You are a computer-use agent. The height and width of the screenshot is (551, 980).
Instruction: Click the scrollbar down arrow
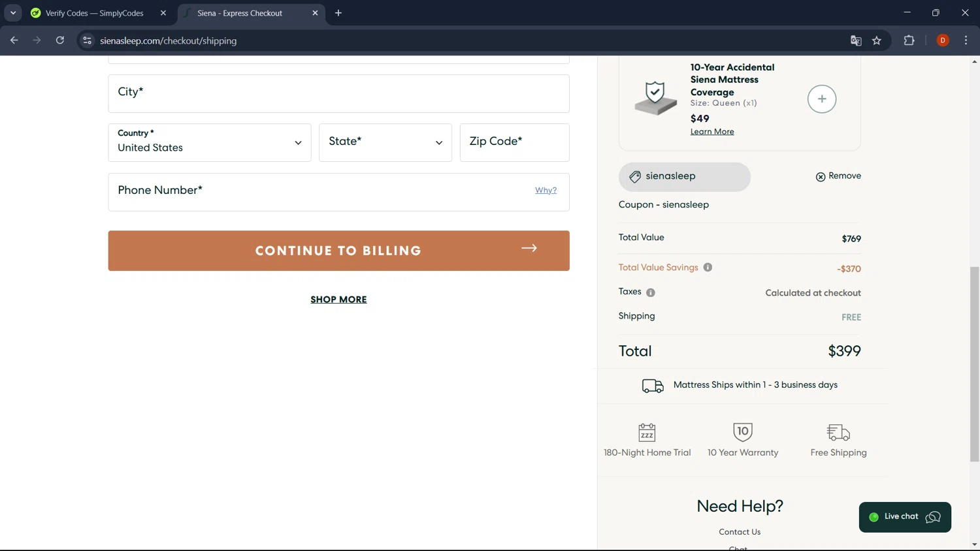tap(974, 545)
